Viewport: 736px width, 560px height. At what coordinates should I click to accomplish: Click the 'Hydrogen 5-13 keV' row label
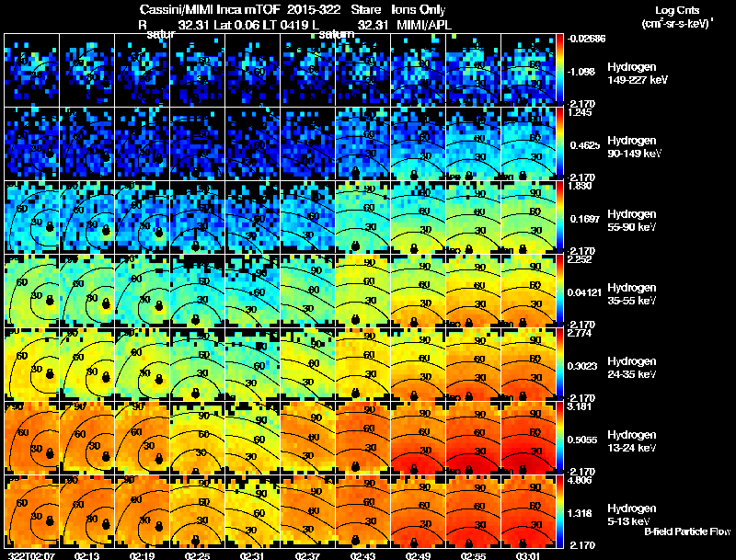[632, 515]
